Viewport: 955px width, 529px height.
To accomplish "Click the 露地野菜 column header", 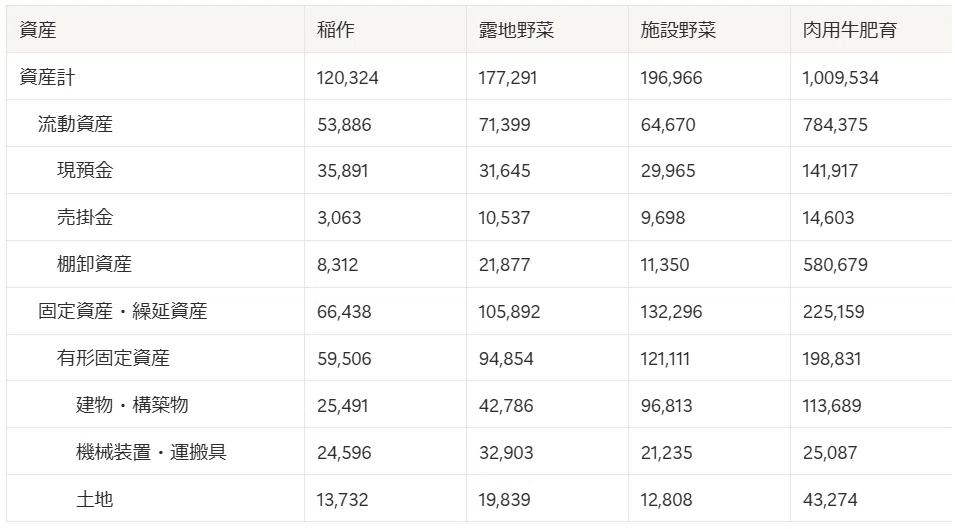I will pos(516,30).
